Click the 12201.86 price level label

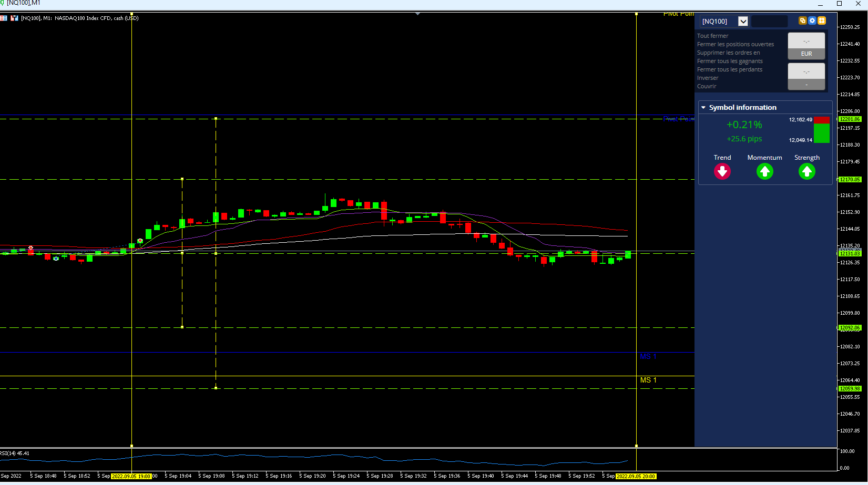pyautogui.click(x=850, y=119)
